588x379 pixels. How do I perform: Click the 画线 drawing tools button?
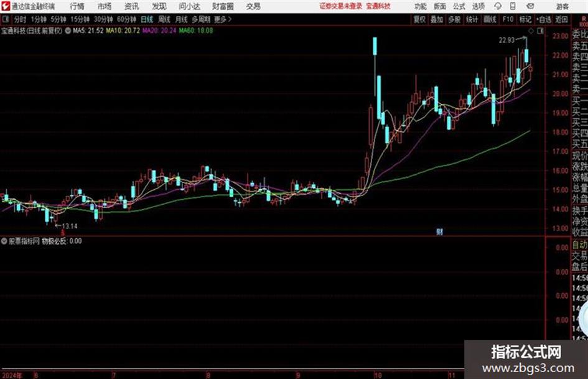click(x=490, y=19)
